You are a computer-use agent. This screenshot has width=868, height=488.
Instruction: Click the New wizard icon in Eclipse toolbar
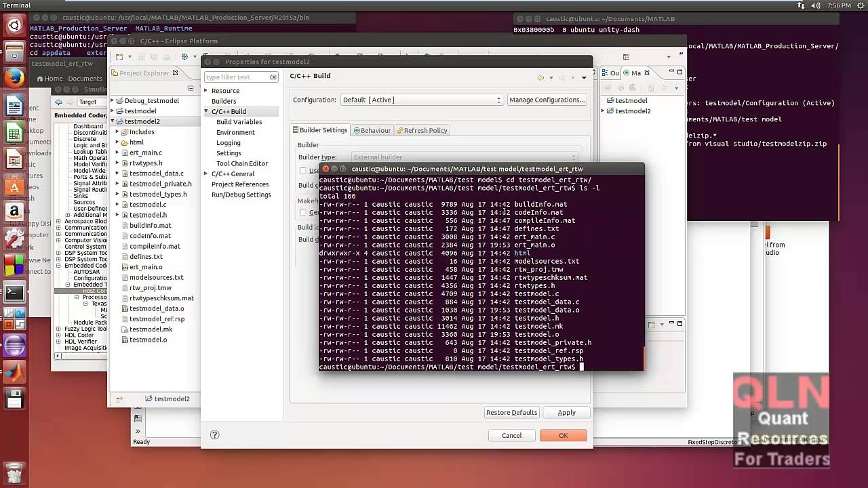click(119, 57)
